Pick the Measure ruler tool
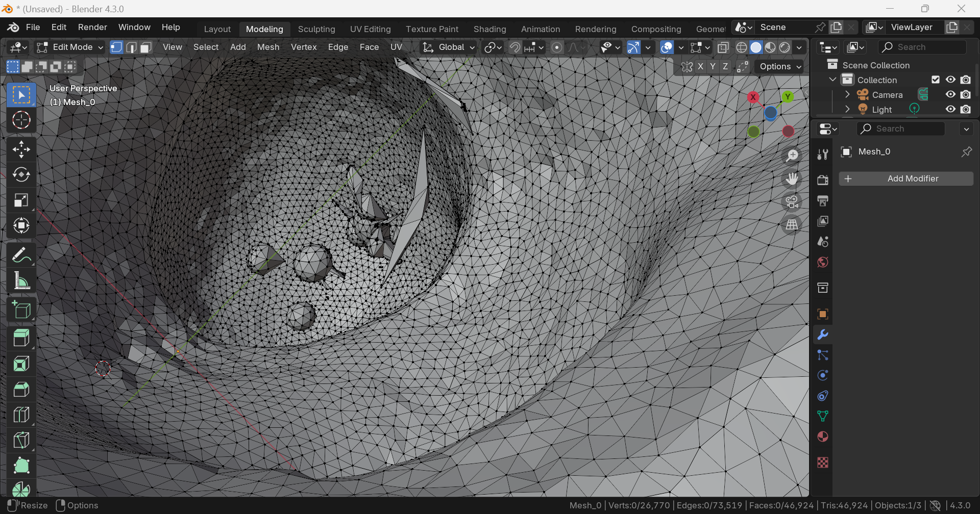This screenshot has height=514, width=980. pos(21,280)
